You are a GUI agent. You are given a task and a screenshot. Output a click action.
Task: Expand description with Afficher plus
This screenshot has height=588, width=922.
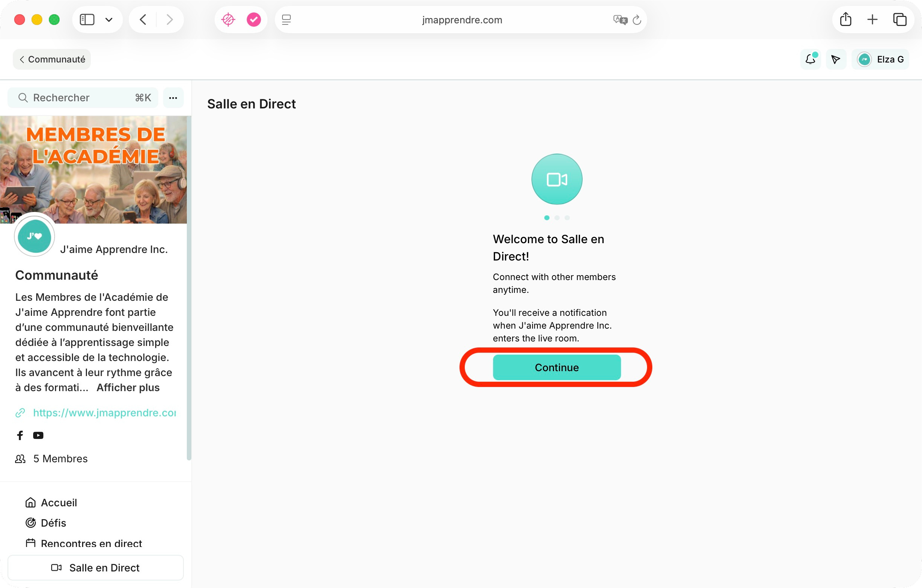(128, 387)
